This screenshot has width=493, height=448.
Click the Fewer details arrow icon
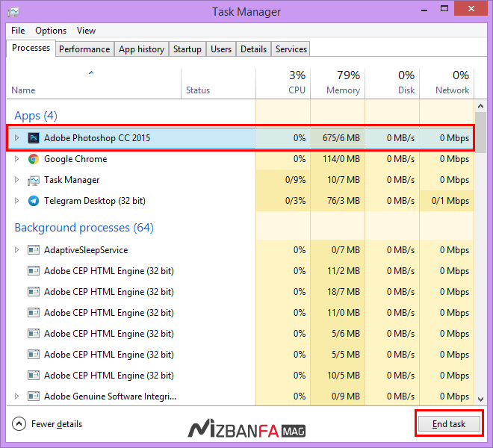(x=19, y=424)
